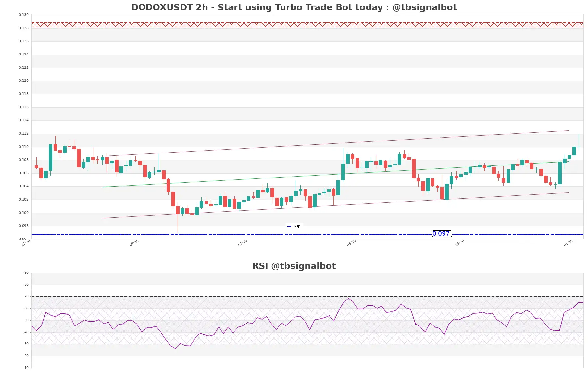Click the RSI 60 axis label
588x392 pixels.
click(26, 308)
